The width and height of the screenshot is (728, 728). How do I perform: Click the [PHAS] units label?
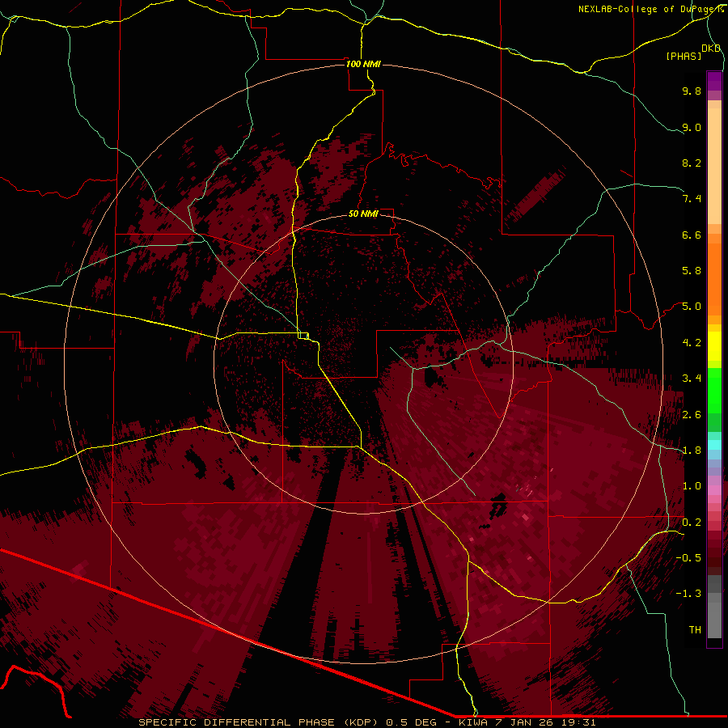pos(684,56)
